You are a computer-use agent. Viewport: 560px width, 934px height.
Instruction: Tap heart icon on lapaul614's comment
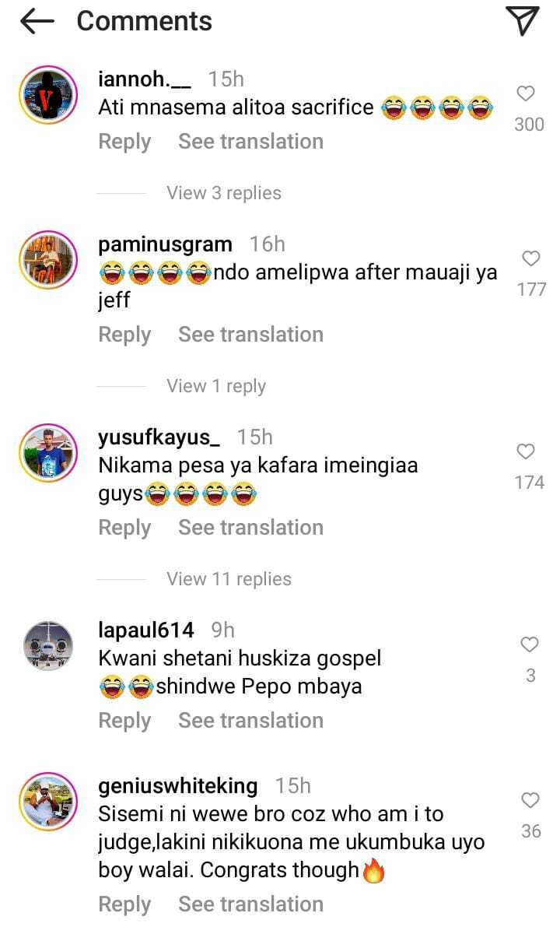(530, 644)
